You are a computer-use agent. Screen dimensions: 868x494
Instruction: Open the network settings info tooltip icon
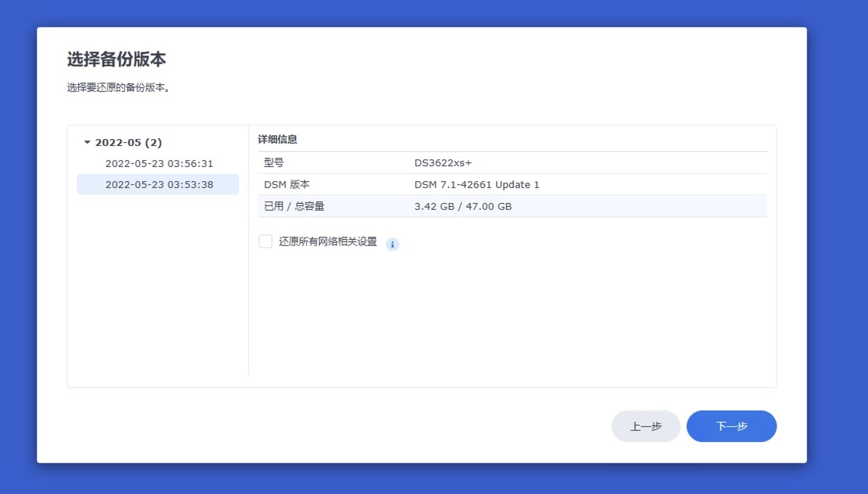(x=393, y=244)
